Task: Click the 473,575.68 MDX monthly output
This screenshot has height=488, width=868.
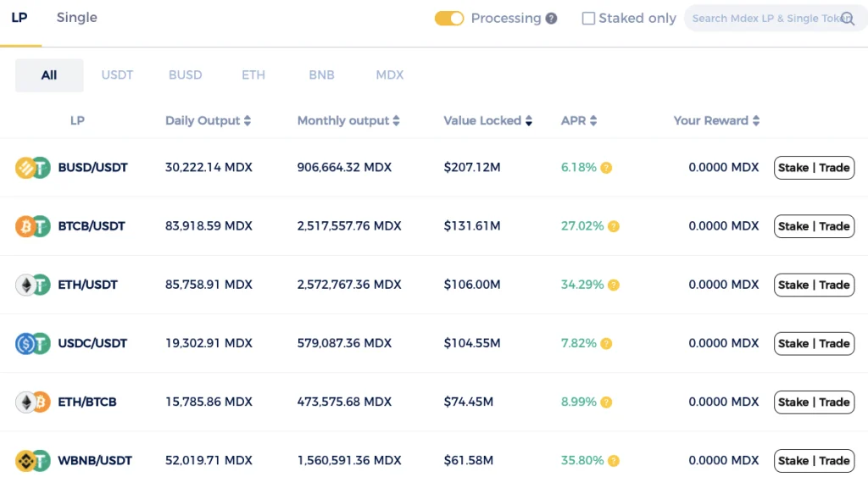Action: click(344, 402)
